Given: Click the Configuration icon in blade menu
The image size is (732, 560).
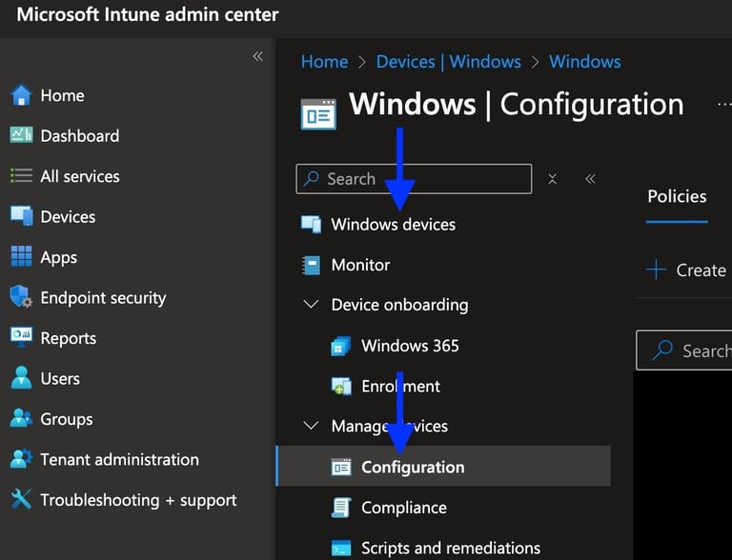Looking at the screenshot, I should [341, 467].
